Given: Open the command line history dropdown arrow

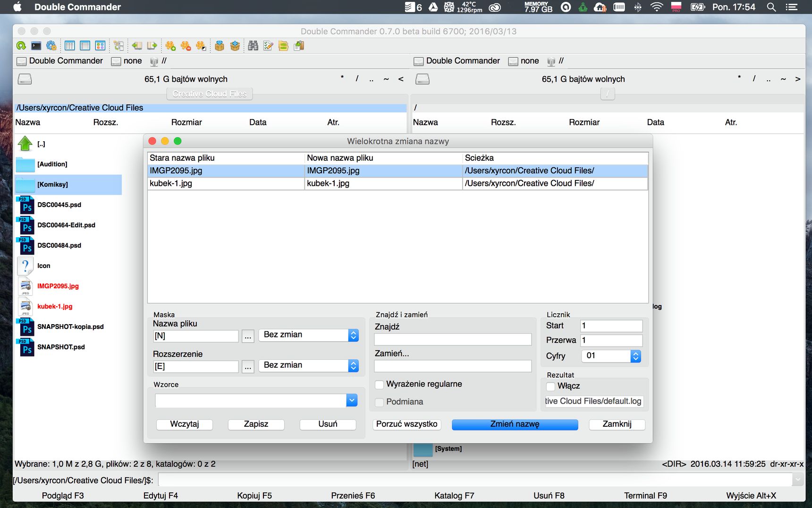Looking at the screenshot, I should click(798, 480).
